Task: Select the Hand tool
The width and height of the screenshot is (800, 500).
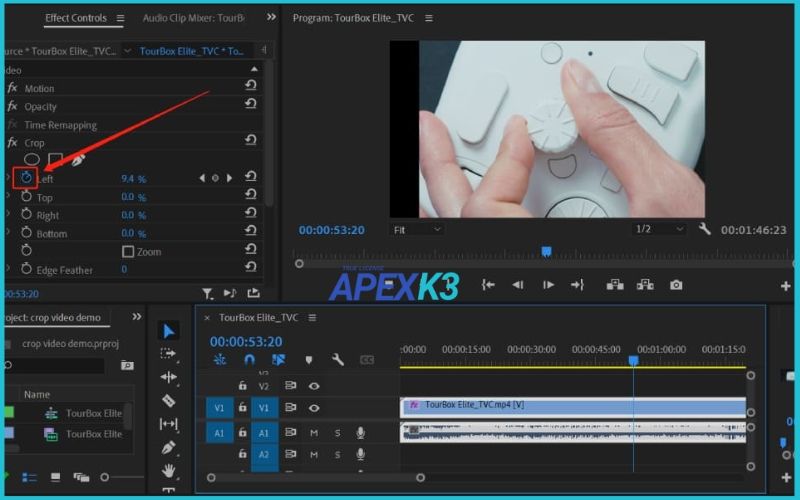Action: point(168,470)
